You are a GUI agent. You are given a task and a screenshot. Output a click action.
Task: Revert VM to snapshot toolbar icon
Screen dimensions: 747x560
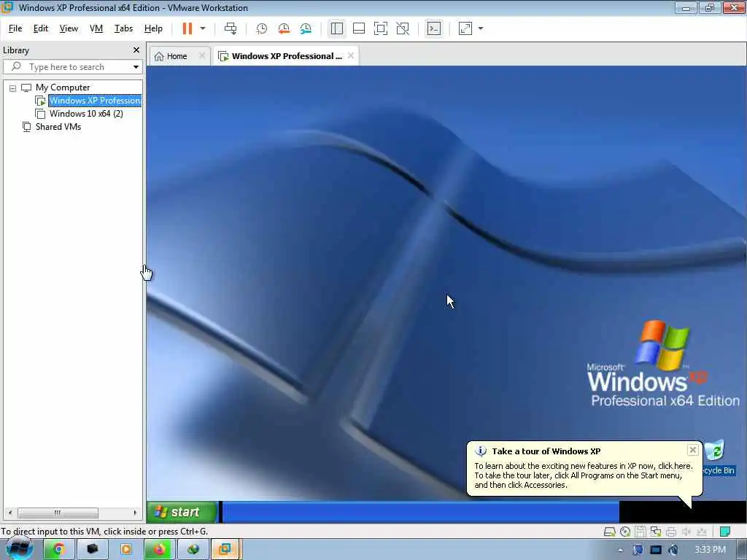(x=284, y=28)
